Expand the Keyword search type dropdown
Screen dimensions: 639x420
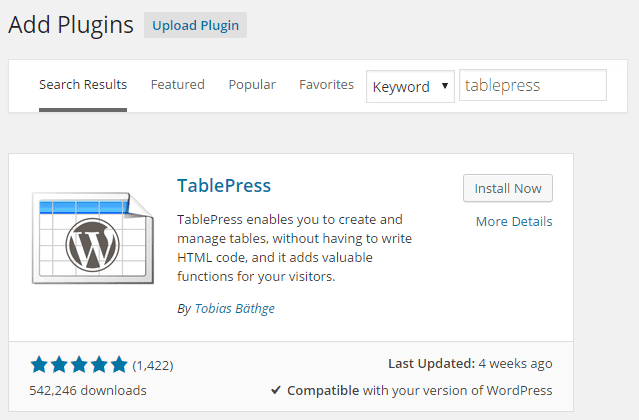click(410, 86)
